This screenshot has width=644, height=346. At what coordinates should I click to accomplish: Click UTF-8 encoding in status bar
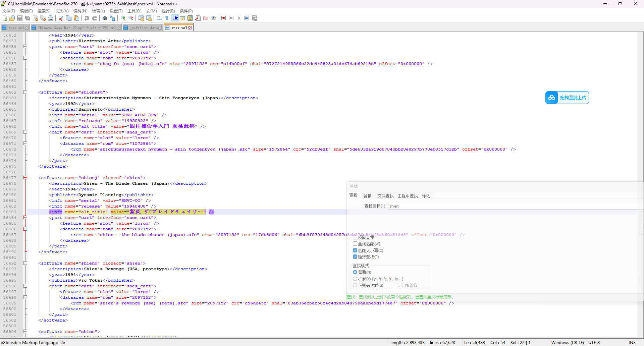[x=594, y=342]
